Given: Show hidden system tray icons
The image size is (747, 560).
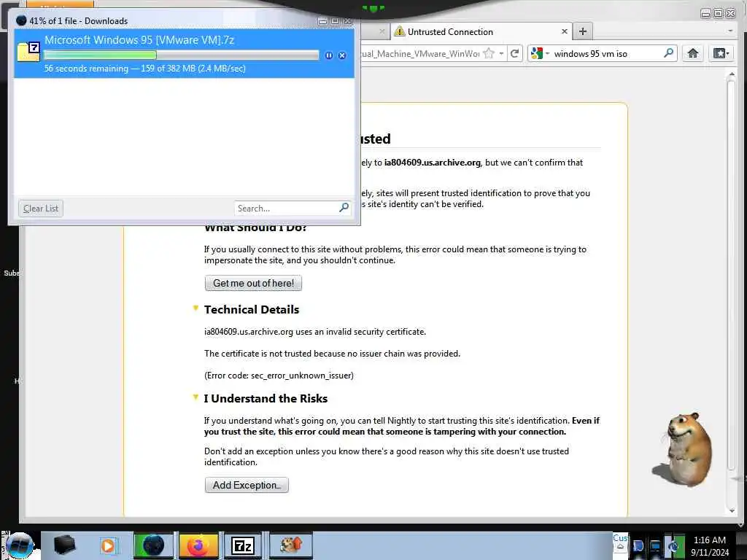Looking at the screenshot, I should click(x=620, y=547).
